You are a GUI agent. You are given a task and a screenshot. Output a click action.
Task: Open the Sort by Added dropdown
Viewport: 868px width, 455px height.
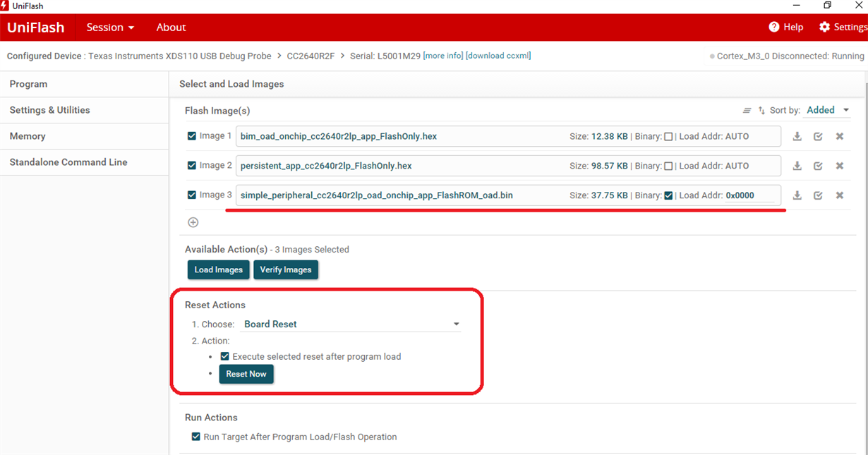[828, 110]
